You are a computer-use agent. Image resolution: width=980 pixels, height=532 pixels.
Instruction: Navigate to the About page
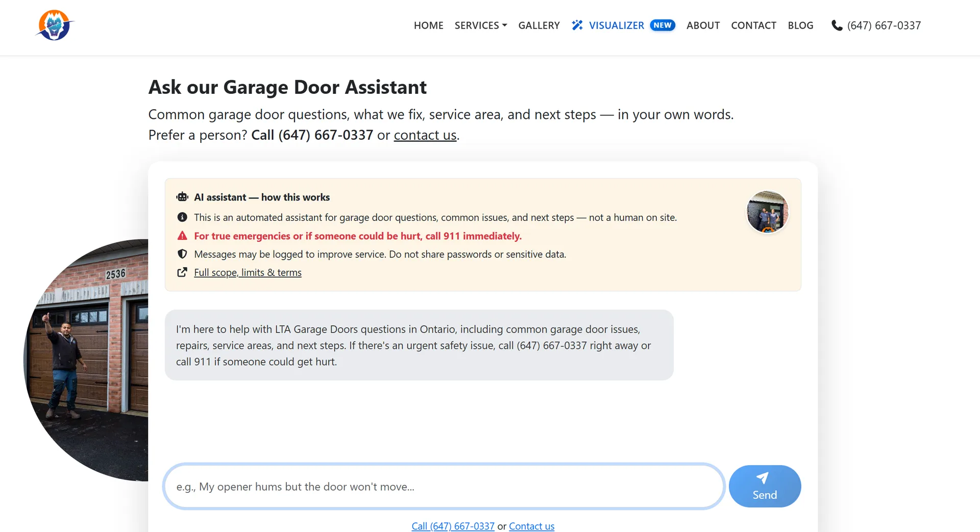[703, 25]
